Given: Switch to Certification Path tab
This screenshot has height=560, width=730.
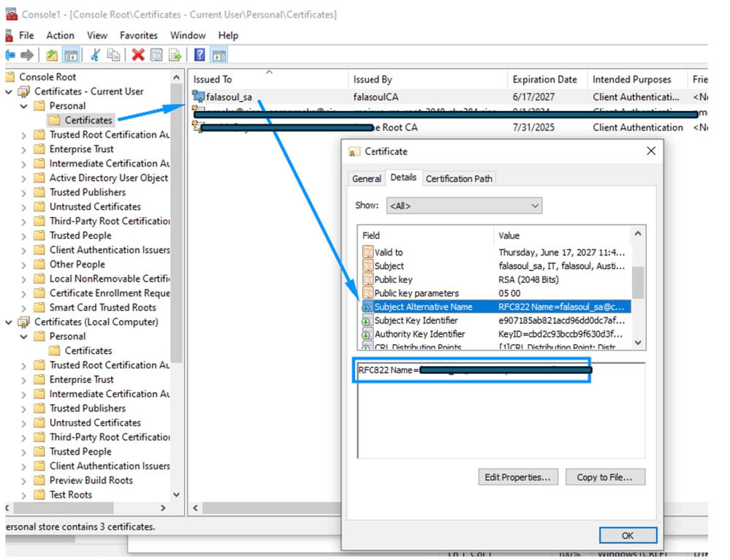Looking at the screenshot, I should 459,178.
